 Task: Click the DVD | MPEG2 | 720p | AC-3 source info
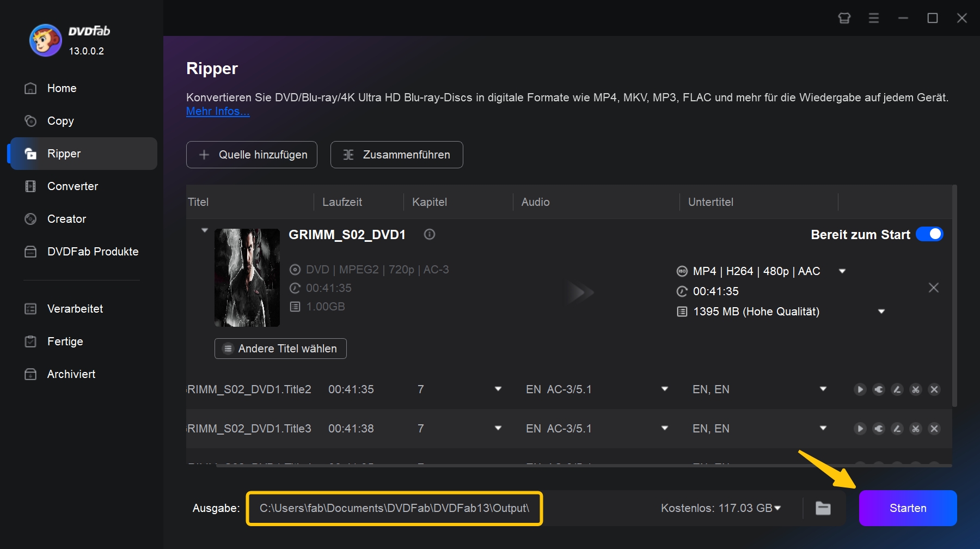coord(377,270)
